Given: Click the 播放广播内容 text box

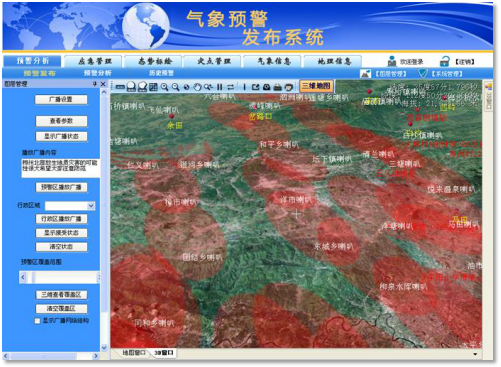Looking at the screenshot, I should coord(60,168).
